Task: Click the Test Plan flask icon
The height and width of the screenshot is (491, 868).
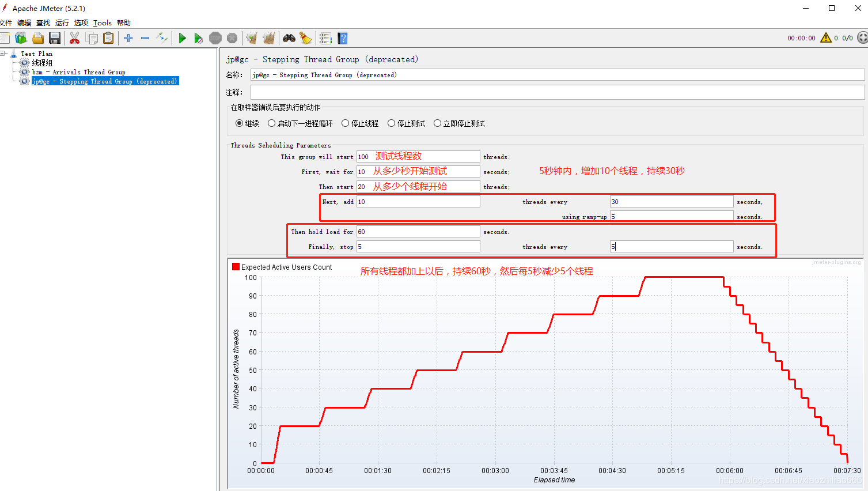Action: coord(14,54)
